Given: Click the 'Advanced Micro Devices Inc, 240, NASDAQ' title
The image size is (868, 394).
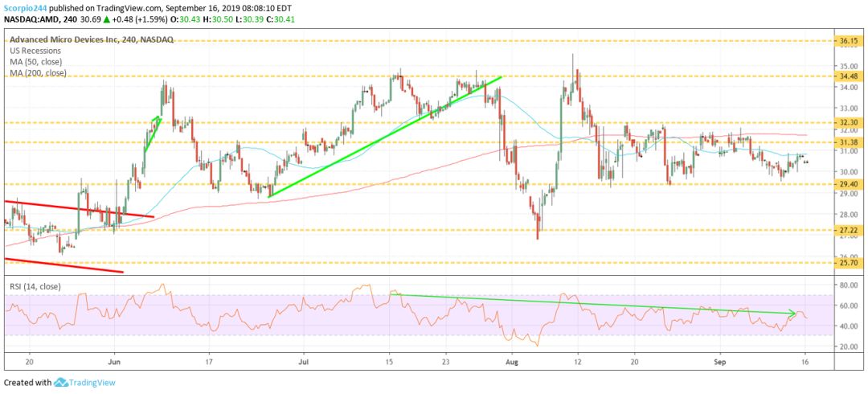Looking at the screenshot, I should point(92,39).
